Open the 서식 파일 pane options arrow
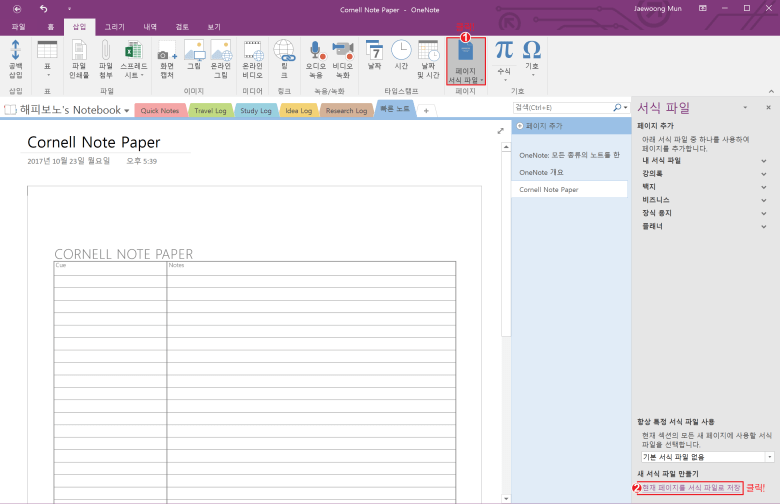 coord(745,107)
